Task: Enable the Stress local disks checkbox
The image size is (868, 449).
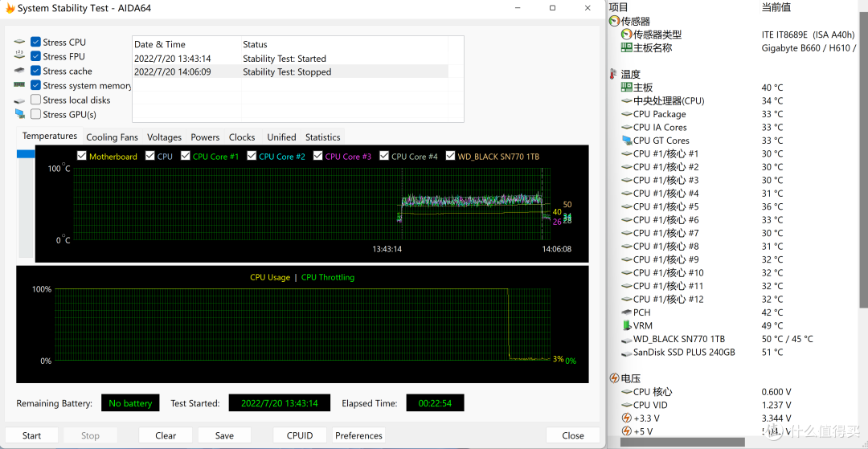Action: point(35,100)
